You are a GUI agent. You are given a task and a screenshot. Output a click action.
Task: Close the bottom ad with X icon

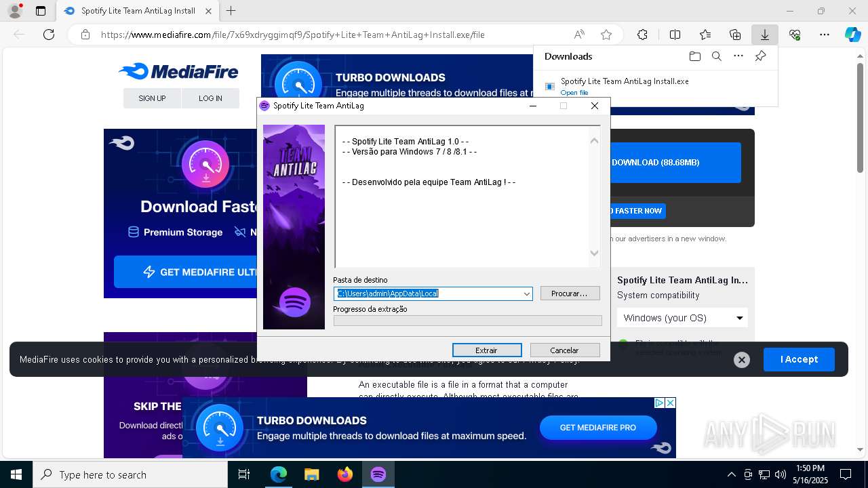[670, 403]
